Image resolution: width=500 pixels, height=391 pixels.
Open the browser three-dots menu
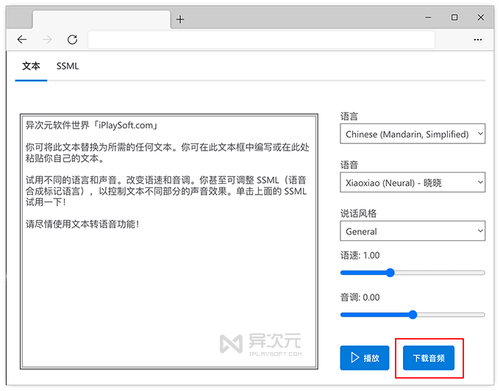point(478,40)
